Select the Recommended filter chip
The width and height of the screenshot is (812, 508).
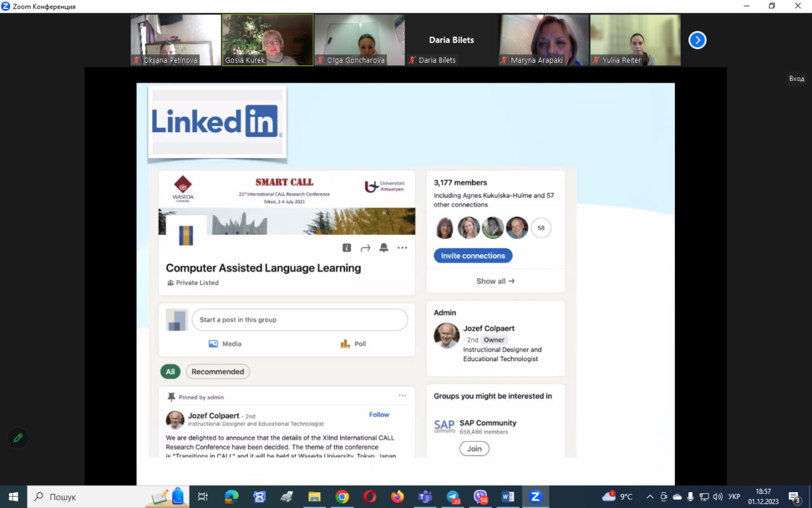[218, 371]
